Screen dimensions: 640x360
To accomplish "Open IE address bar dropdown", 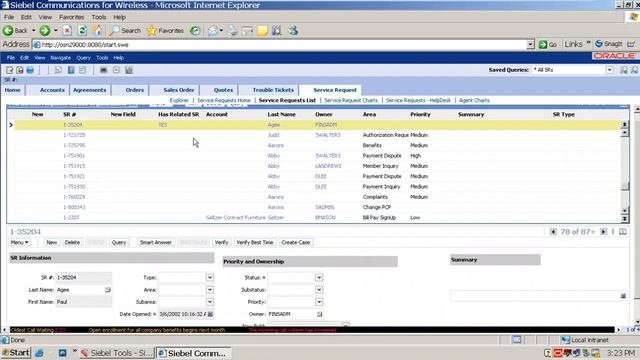I will click(530, 44).
